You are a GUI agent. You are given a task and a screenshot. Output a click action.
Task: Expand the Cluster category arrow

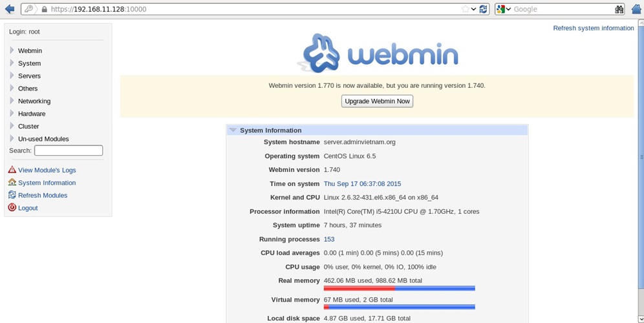(x=12, y=126)
